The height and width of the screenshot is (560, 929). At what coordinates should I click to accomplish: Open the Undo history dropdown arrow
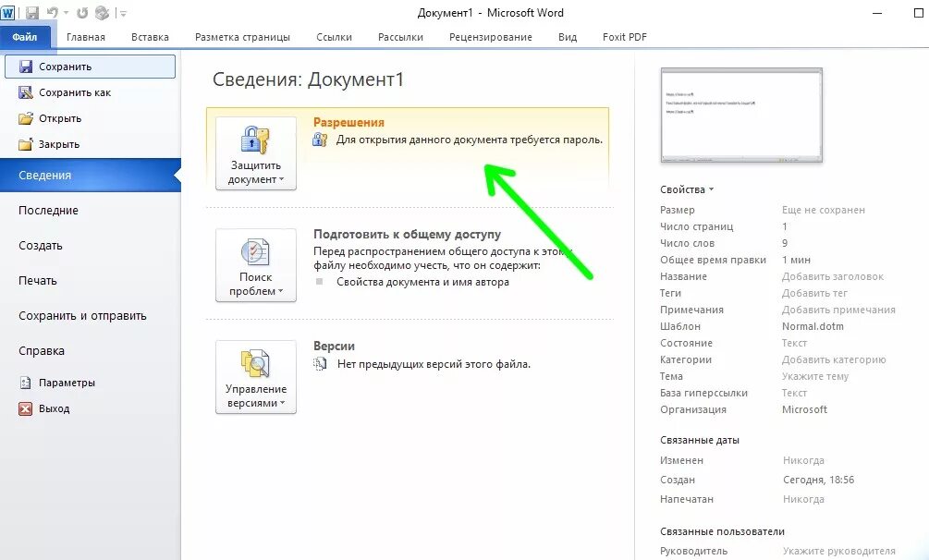click(66, 13)
